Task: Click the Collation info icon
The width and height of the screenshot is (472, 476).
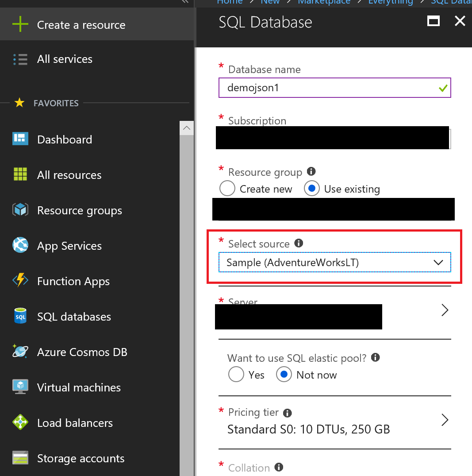Action: tap(279, 467)
